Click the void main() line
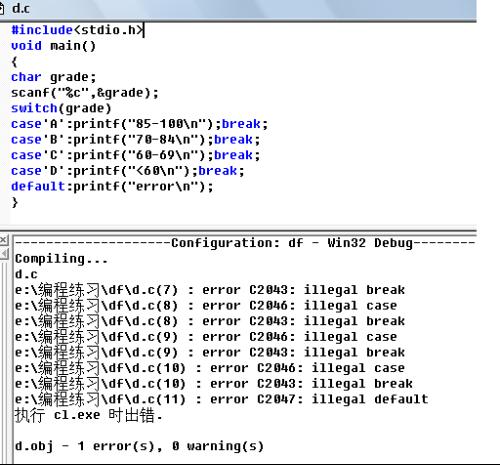Viewport: 500px width, 465px height. pyautogui.click(x=53, y=46)
